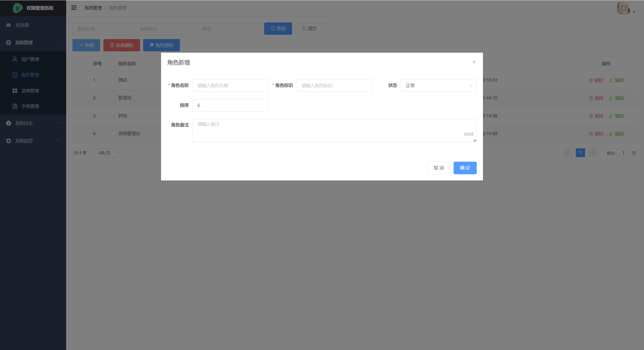Click the 系统日志 info icon in the sidebar
Screen dimensions: 644x350
9,123
